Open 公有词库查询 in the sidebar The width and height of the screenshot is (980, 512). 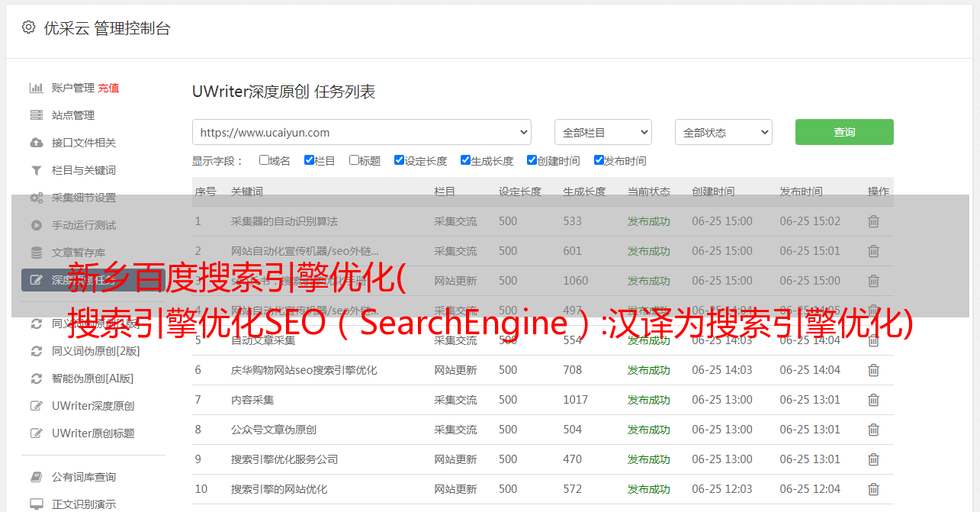click(x=84, y=477)
